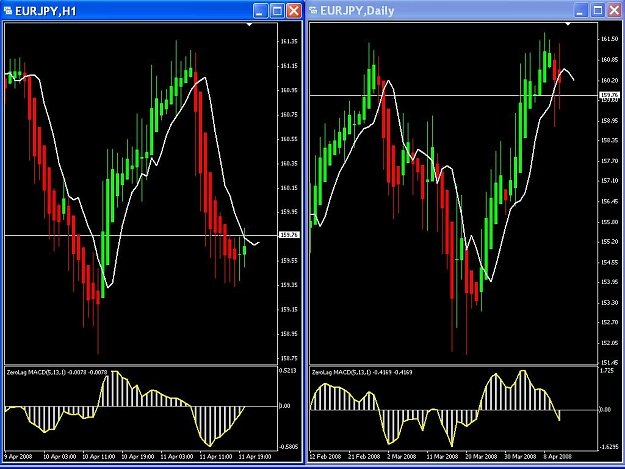
Task: Click the 152.70 price level on Daily scale
Action: (x=609, y=322)
